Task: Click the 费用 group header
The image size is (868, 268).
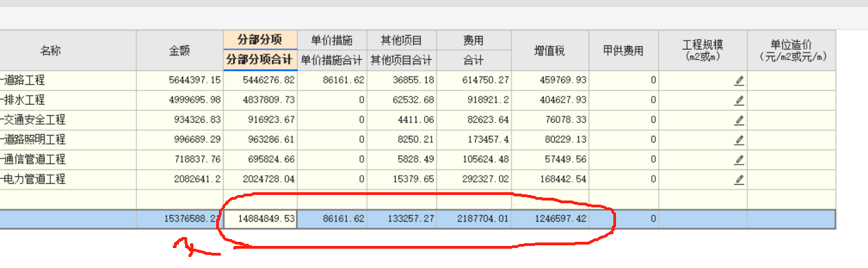Action: [x=474, y=40]
